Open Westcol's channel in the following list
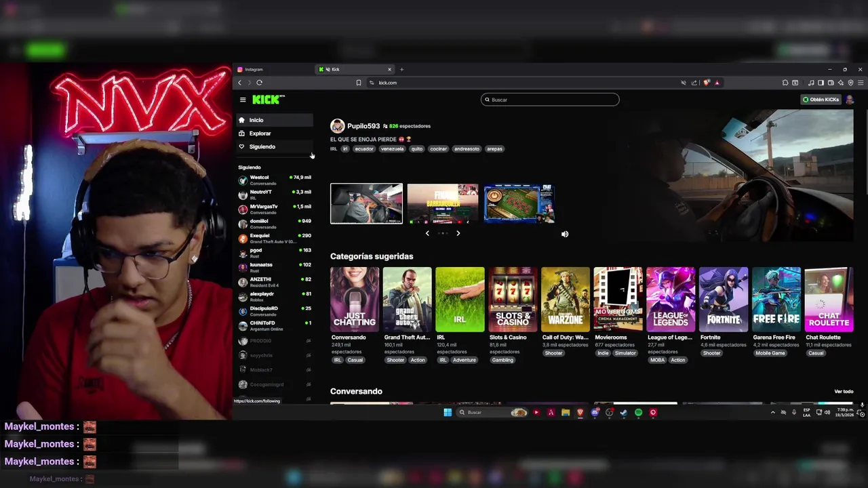Image resolution: width=868 pixels, height=488 pixels. (275, 180)
